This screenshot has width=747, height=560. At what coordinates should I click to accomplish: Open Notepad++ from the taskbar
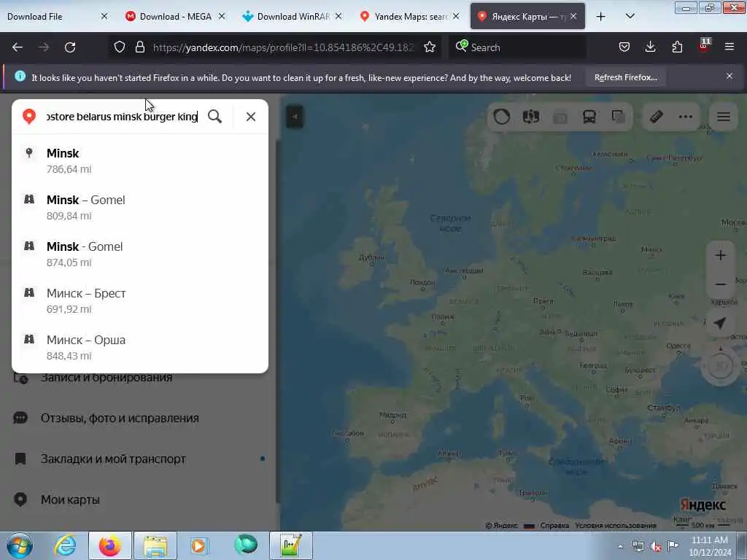click(x=290, y=545)
